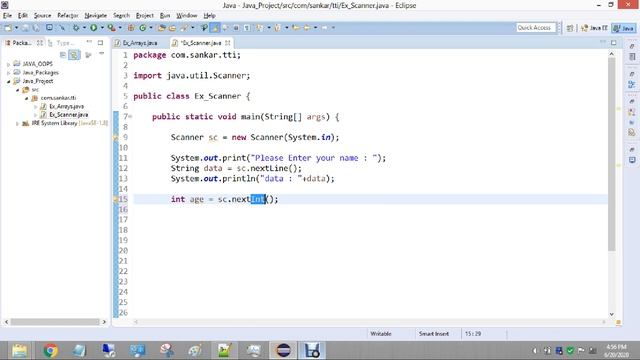Image resolution: width=640 pixels, height=360 pixels.
Task: Open dropdown arrow next to Run icon
Action: [x=102, y=28]
